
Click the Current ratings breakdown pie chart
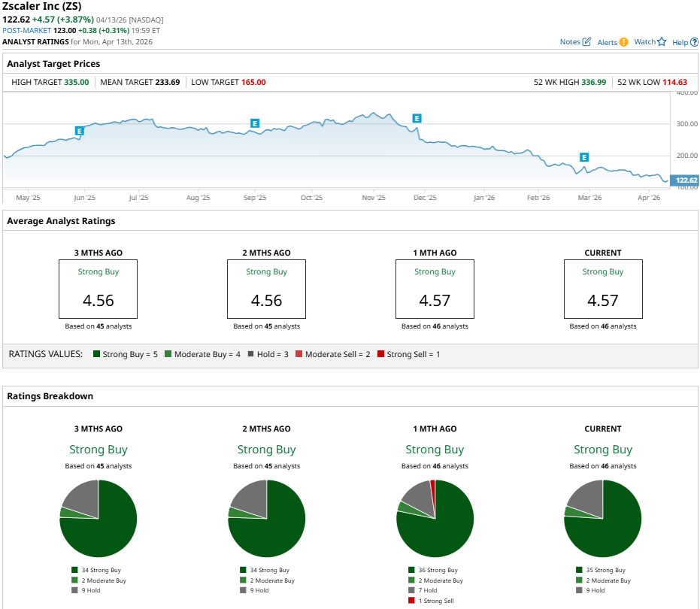(x=602, y=518)
